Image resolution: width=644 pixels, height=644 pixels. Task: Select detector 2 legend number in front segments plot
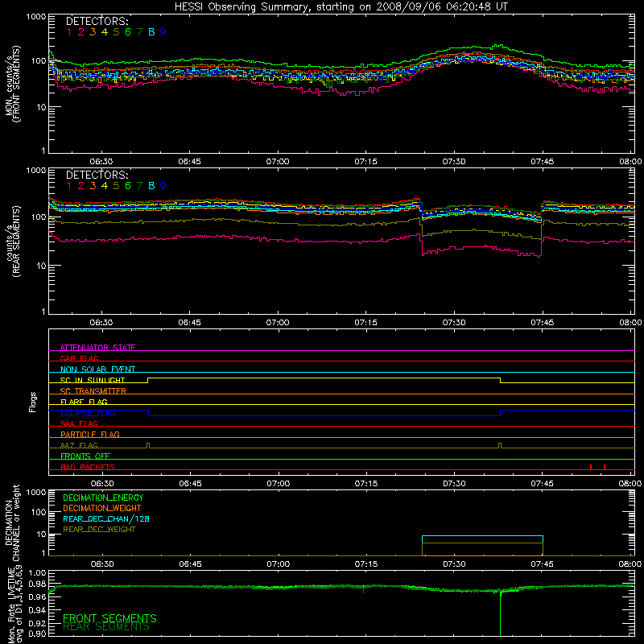[x=81, y=32]
